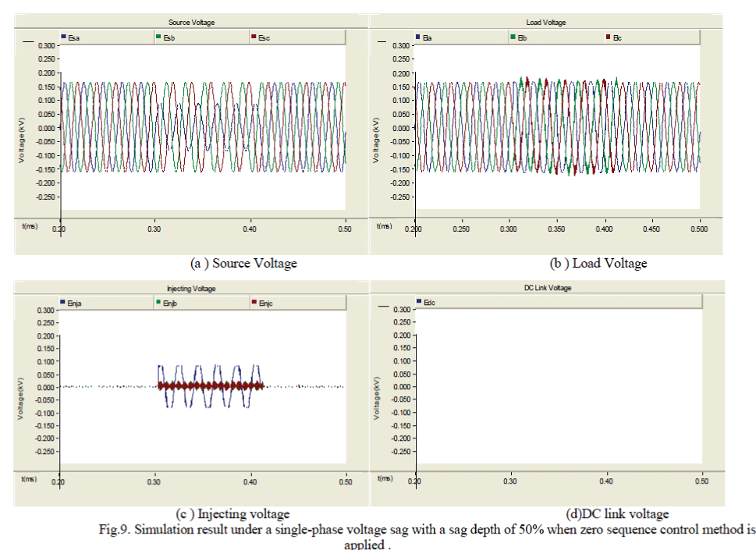Click the green Esb legend marker
Viewport: 756px width, 550px height.
coord(158,37)
